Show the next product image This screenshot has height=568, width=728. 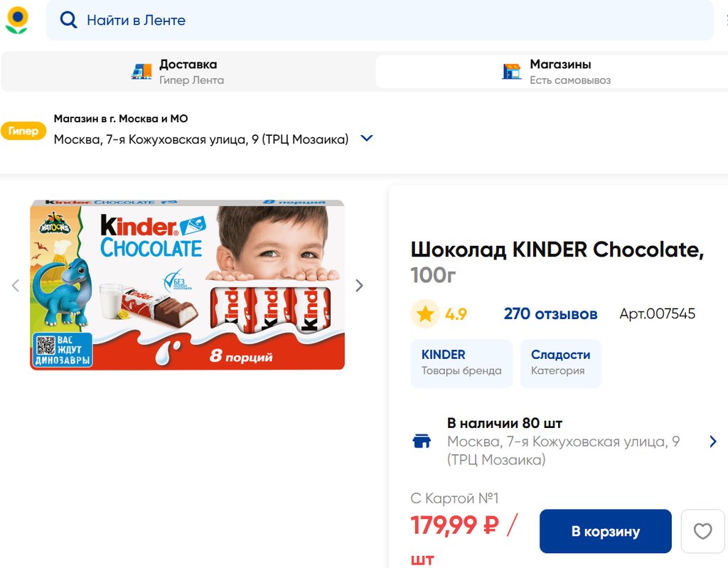pos(359,286)
